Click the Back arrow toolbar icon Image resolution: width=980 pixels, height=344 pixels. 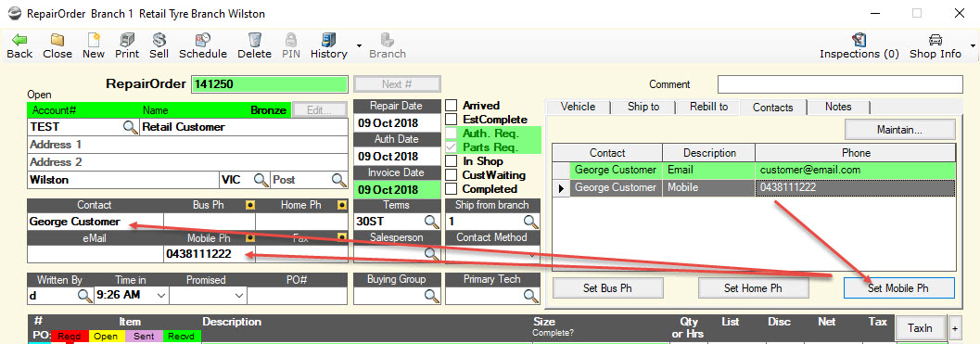[19, 40]
